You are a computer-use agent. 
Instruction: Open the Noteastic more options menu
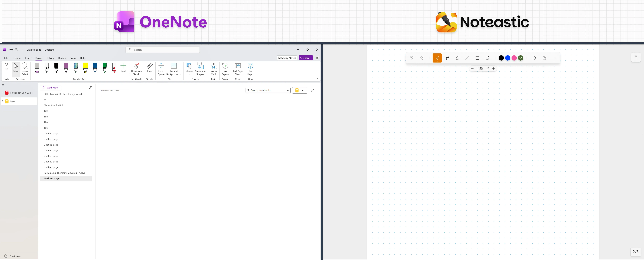(x=554, y=58)
